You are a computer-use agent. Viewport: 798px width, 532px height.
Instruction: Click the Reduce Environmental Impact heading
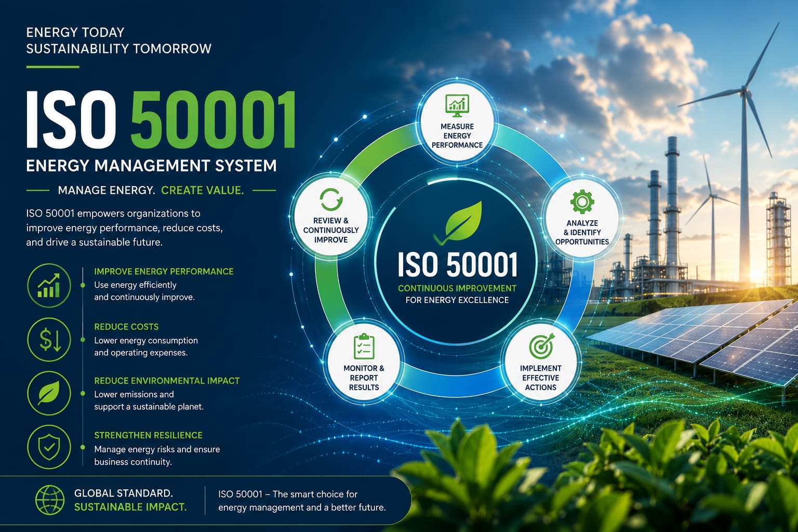[x=167, y=381]
